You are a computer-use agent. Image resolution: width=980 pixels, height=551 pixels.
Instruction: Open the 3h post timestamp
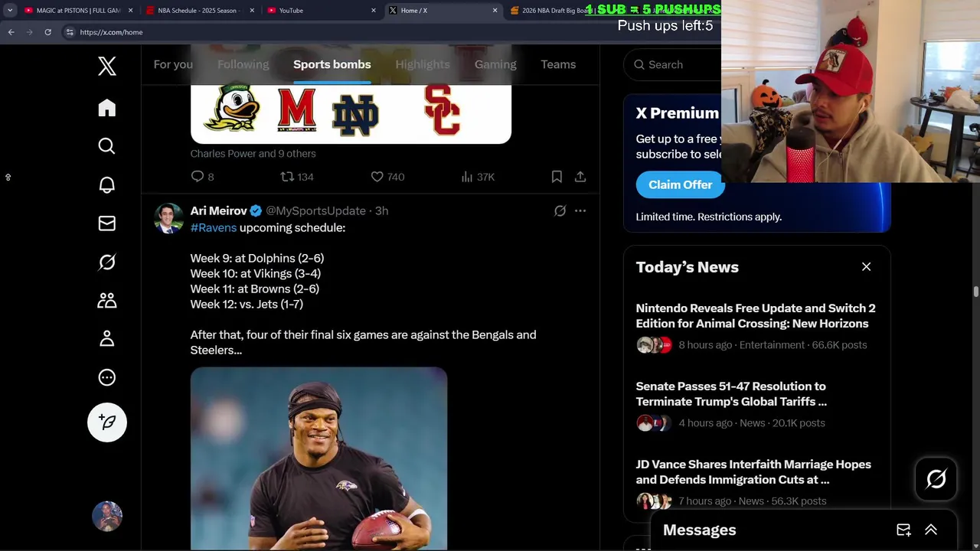point(381,210)
